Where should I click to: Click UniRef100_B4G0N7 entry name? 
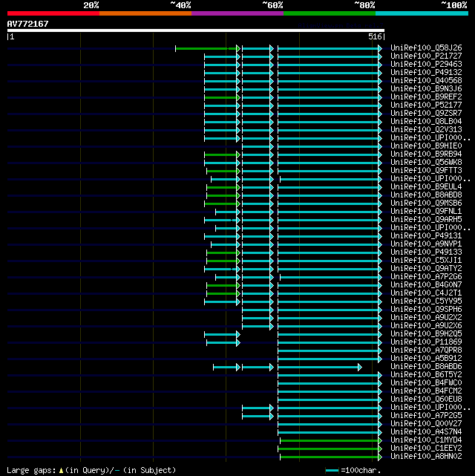[426, 284]
